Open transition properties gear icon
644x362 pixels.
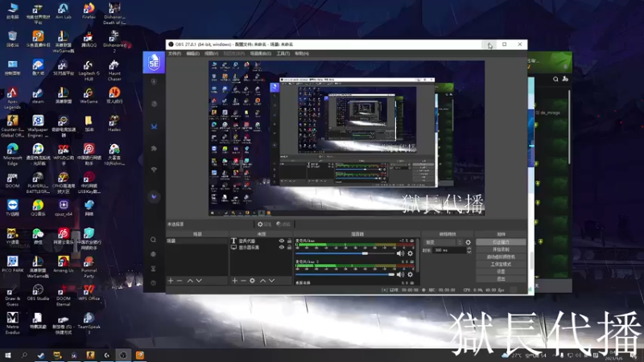[469, 243]
